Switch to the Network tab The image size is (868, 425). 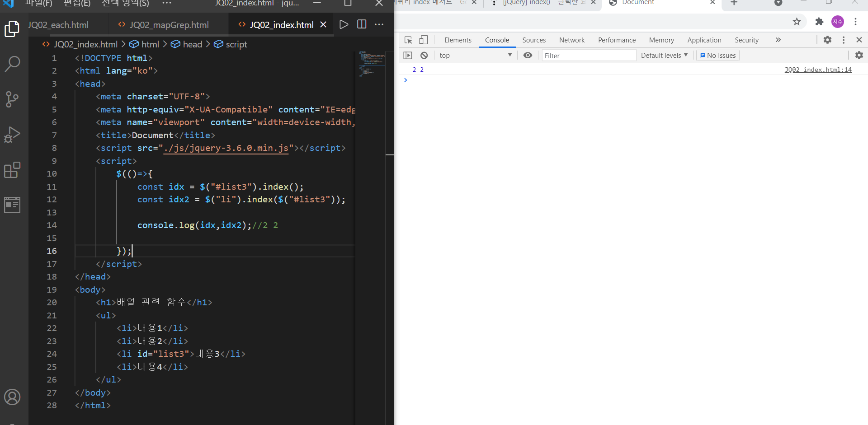click(571, 40)
